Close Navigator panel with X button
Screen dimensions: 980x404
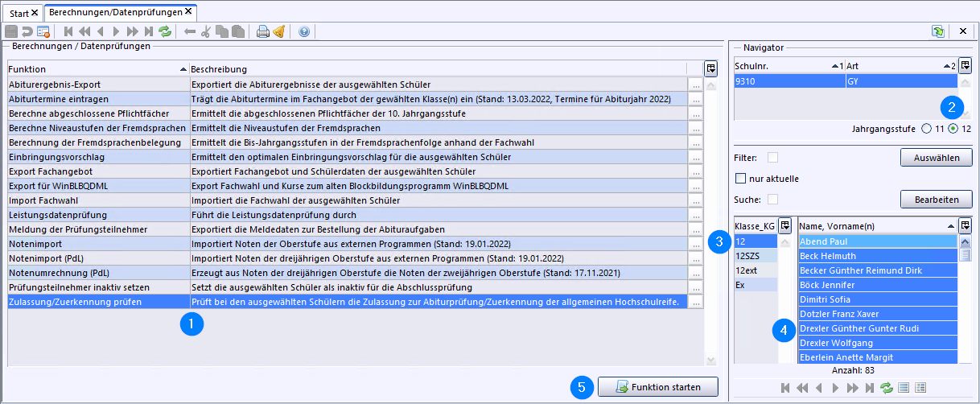pos(962,31)
